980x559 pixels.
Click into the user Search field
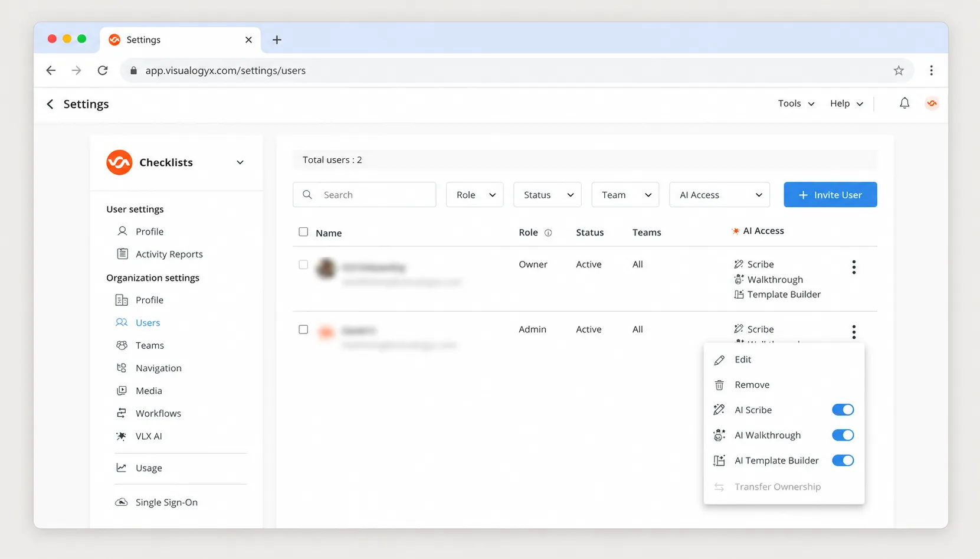pos(364,195)
